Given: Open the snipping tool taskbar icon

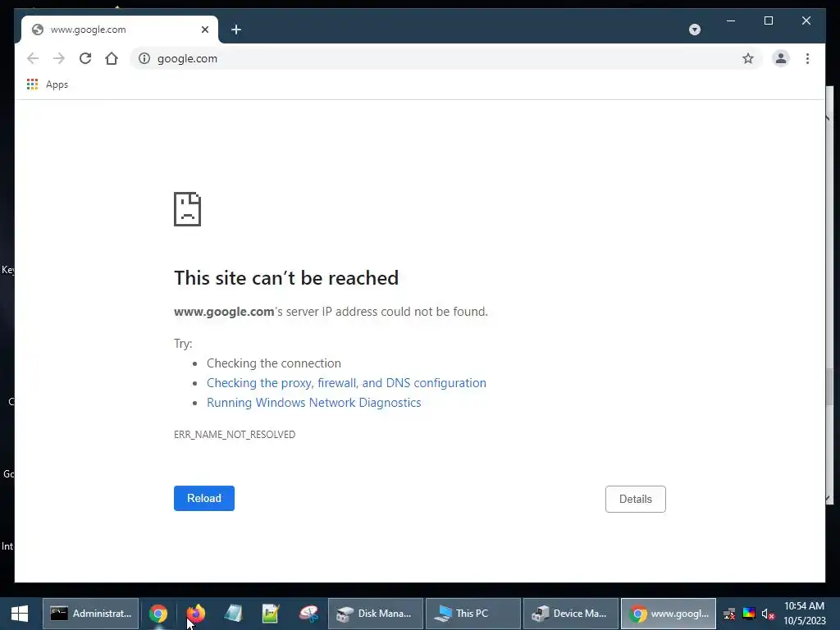Looking at the screenshot, I should point(309,614).
